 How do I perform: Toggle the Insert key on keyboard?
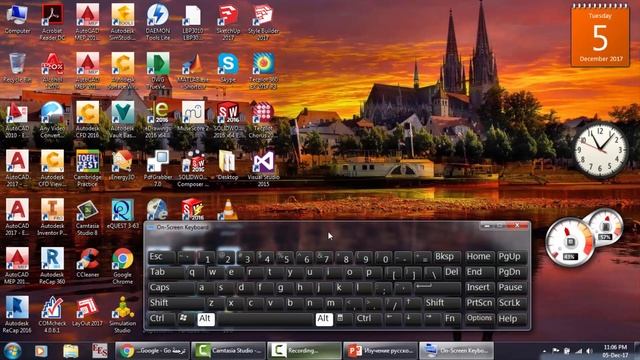(479, 288)
